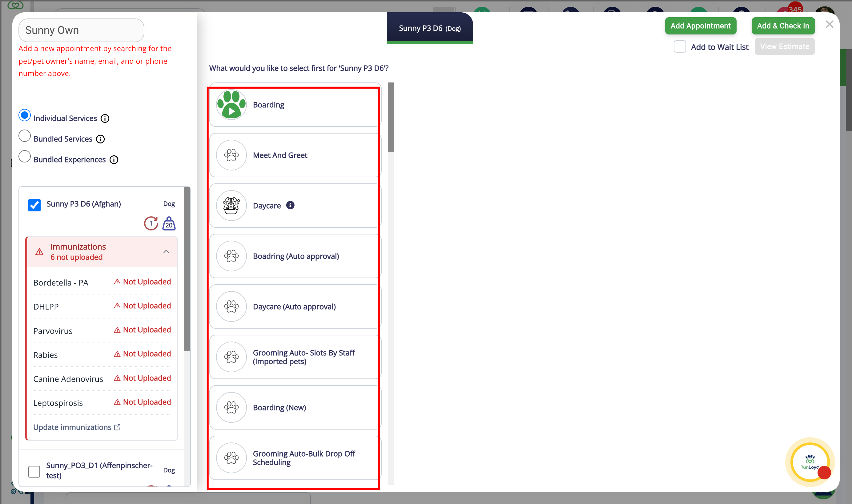Click Add Appointment button
This screenshot has height=504, width=852.
coord(701,26)
